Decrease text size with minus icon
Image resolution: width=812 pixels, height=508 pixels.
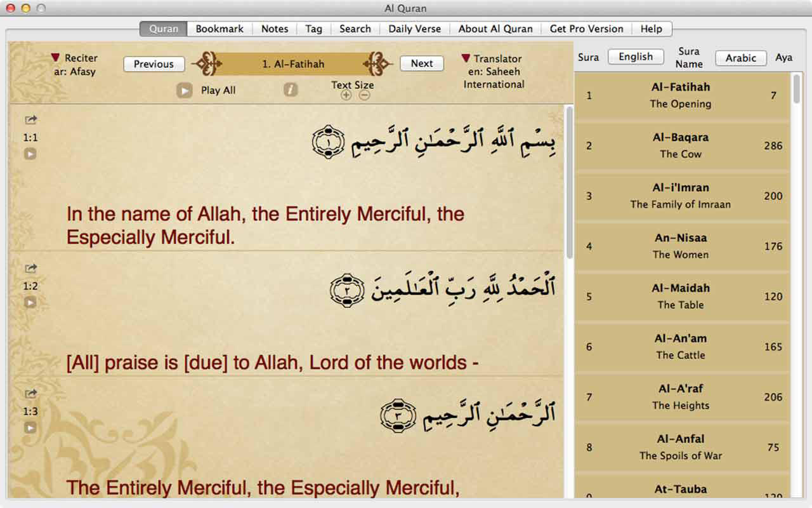click(x=364, y=95)
